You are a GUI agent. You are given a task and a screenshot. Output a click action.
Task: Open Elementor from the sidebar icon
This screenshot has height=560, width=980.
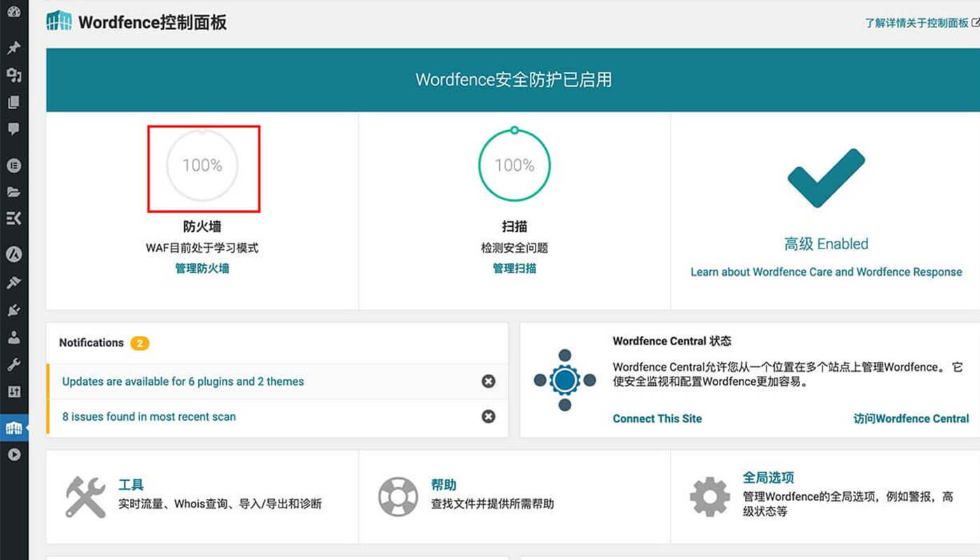[x=13, y=165]
